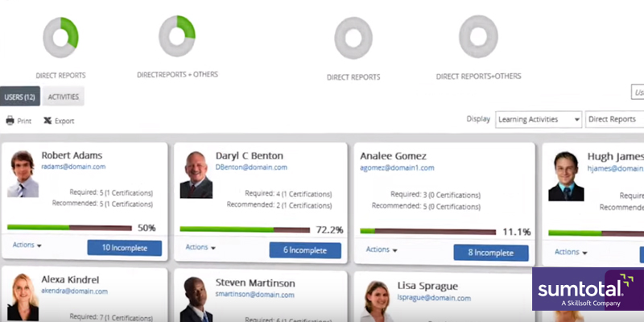Expand Actions menu for Daryl C Benton
The image size is (644, 322).
pos(200,247)
